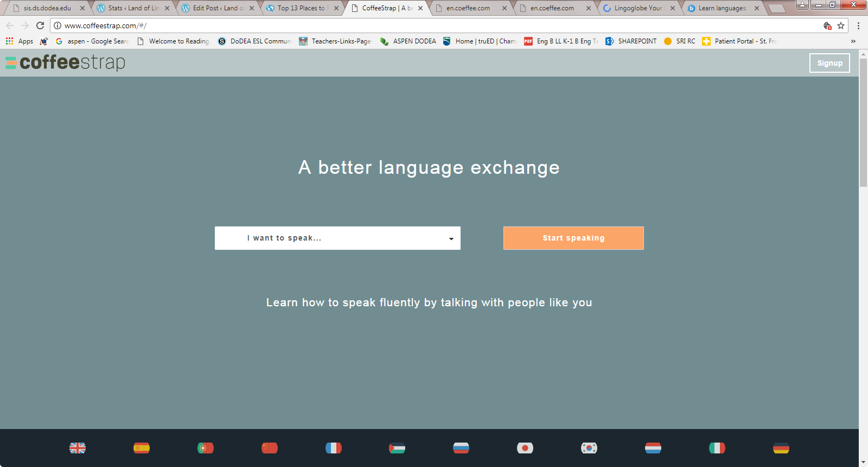Image resolution: width=868 pixels, height=467 pixels.
Task: Reload the page with the refresh button
Action: (x=40, y=26)
